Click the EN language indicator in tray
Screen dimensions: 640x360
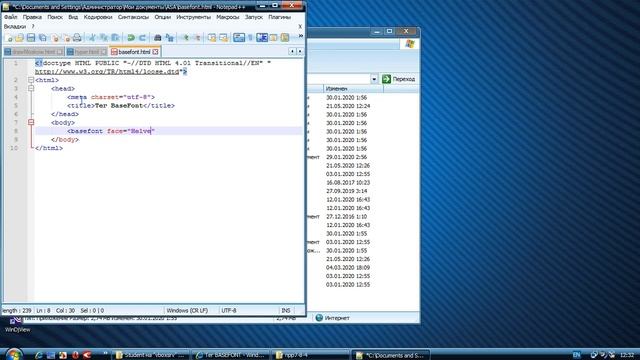coord(576,355)
